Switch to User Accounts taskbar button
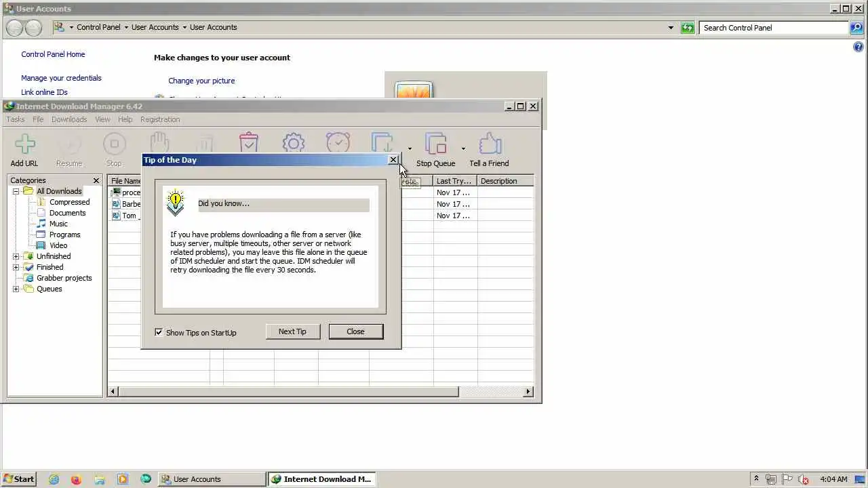Image resolution: width=868 pixels, height=488 pixels. tap(212, 479)
